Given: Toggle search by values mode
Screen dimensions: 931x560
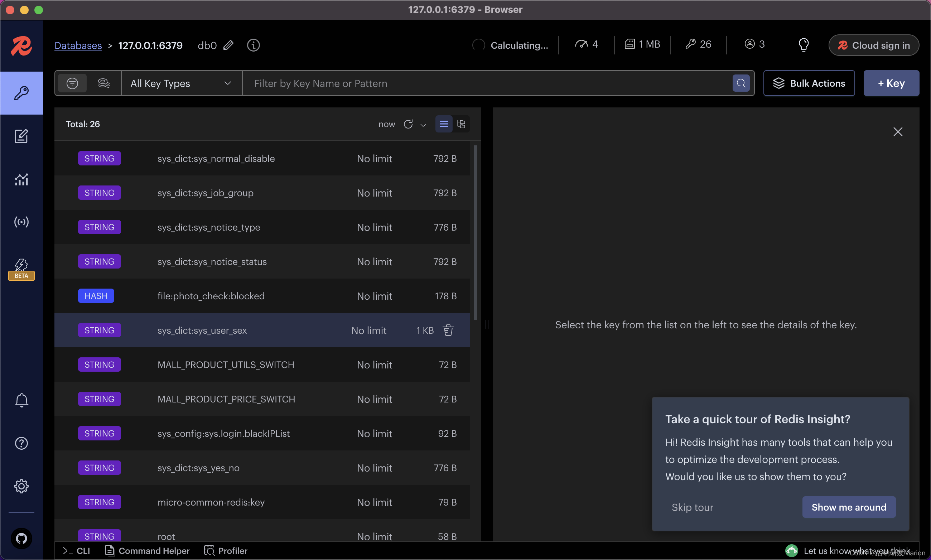Looking at the screenshot, I should (x=103, y=83).
